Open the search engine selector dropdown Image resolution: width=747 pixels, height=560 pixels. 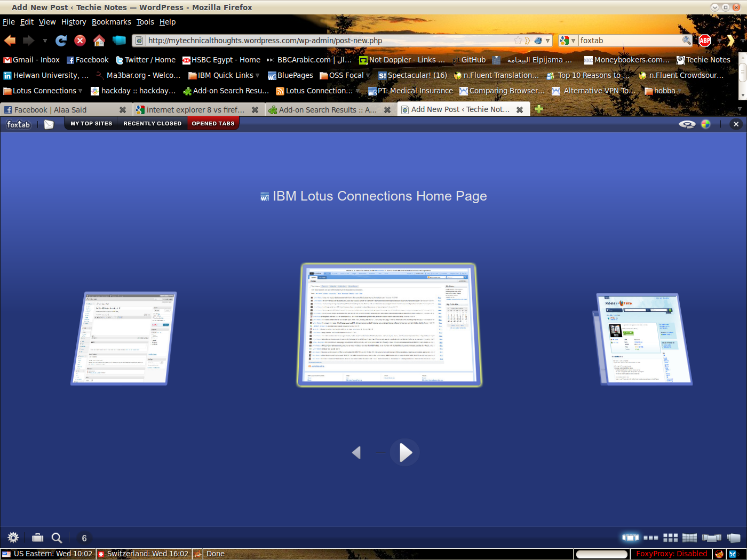567,41
